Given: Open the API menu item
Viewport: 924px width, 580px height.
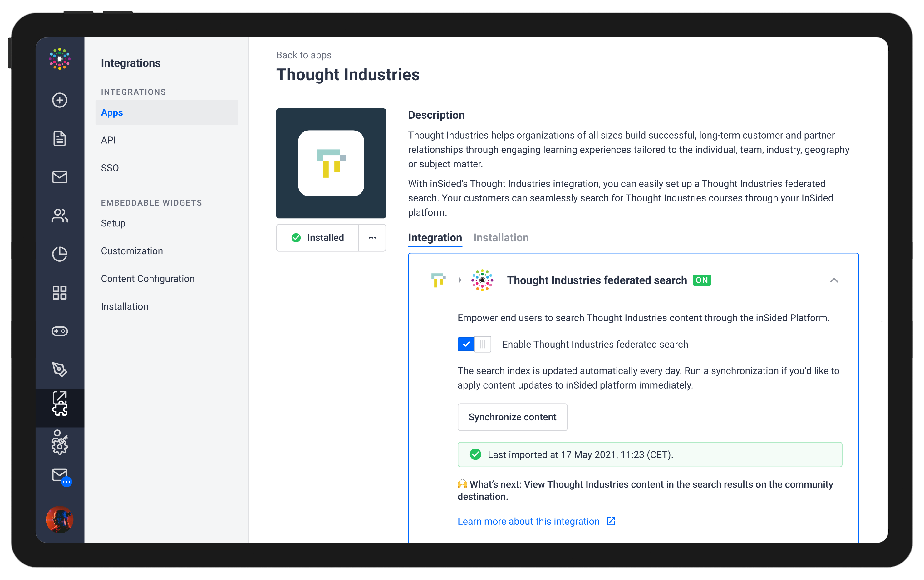Looking at the screenshot, I should (x=108, y=140).
